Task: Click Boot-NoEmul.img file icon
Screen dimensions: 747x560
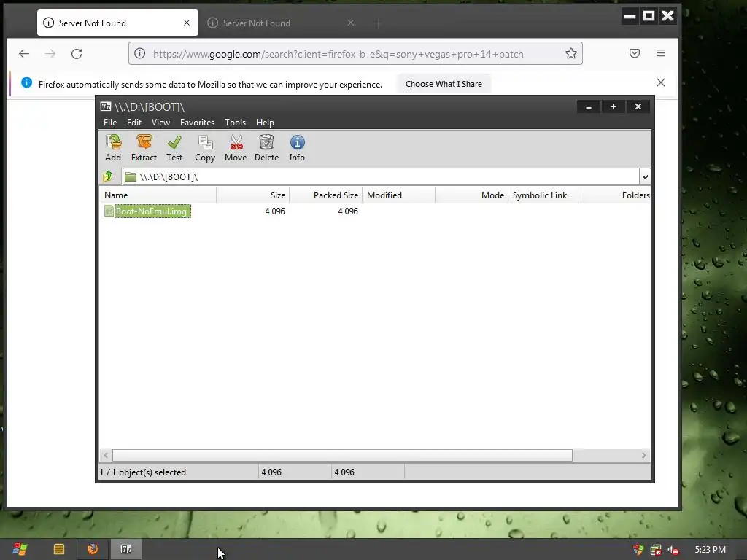Action: (x=109, y=211)
